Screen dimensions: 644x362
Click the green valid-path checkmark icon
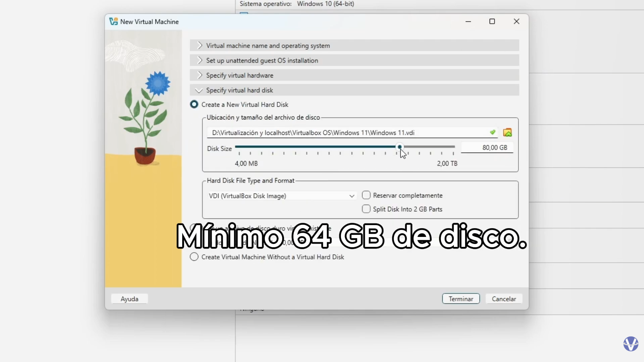[x=492, y=133]
